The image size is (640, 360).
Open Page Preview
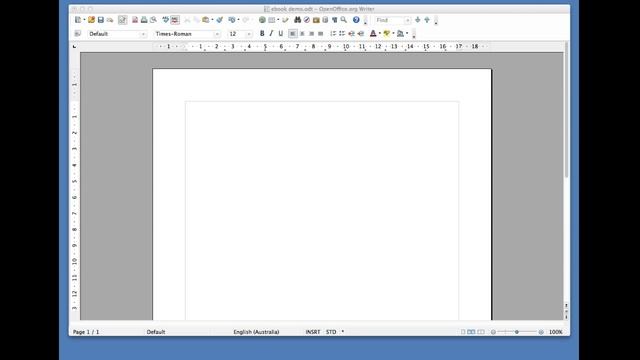coord(153,20)
